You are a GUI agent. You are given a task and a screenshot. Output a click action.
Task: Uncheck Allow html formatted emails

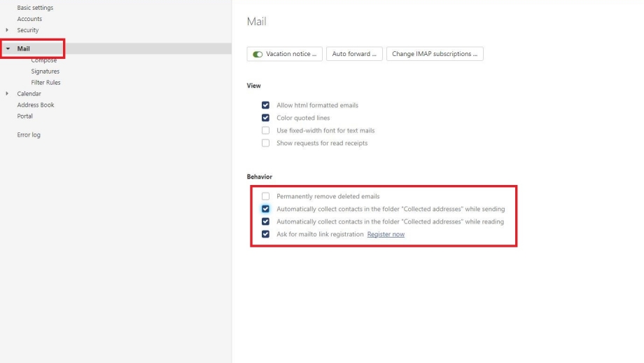(266, 105)
